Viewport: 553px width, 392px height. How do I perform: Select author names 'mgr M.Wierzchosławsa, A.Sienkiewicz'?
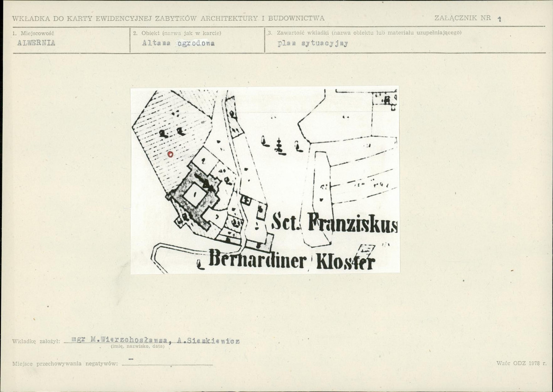pyautogui.click(x=155, y=340)
